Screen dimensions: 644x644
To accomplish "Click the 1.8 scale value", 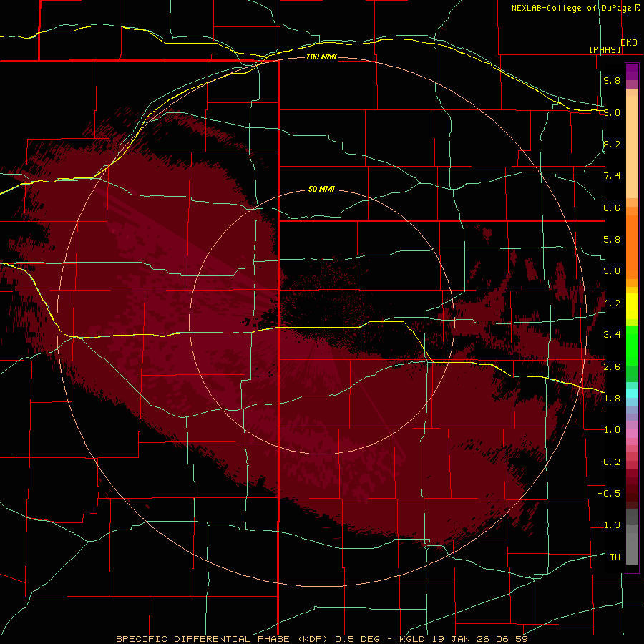I will [x=612, y=399].
